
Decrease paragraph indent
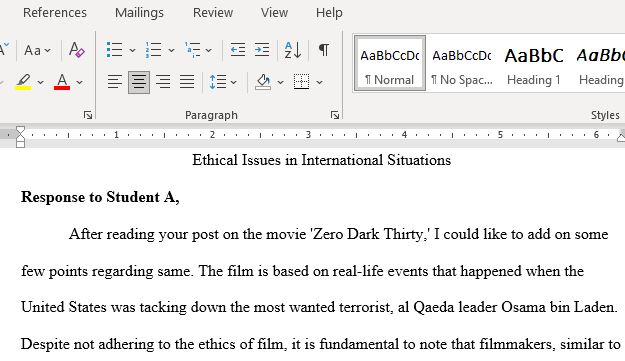click(238, 50)
